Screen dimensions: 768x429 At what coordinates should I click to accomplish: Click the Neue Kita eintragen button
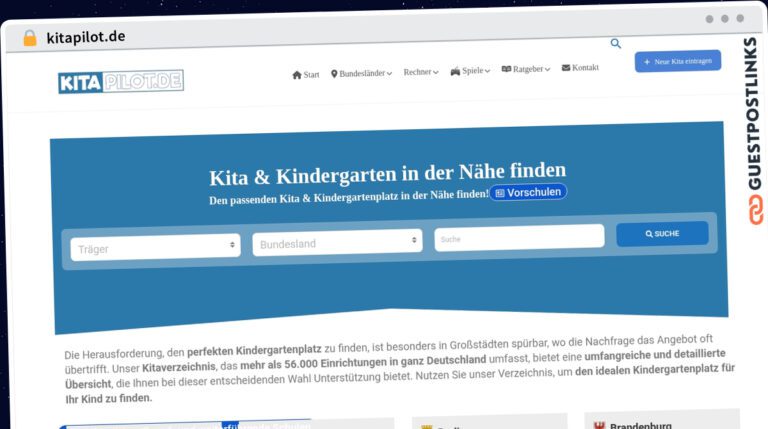click(678, 61)
